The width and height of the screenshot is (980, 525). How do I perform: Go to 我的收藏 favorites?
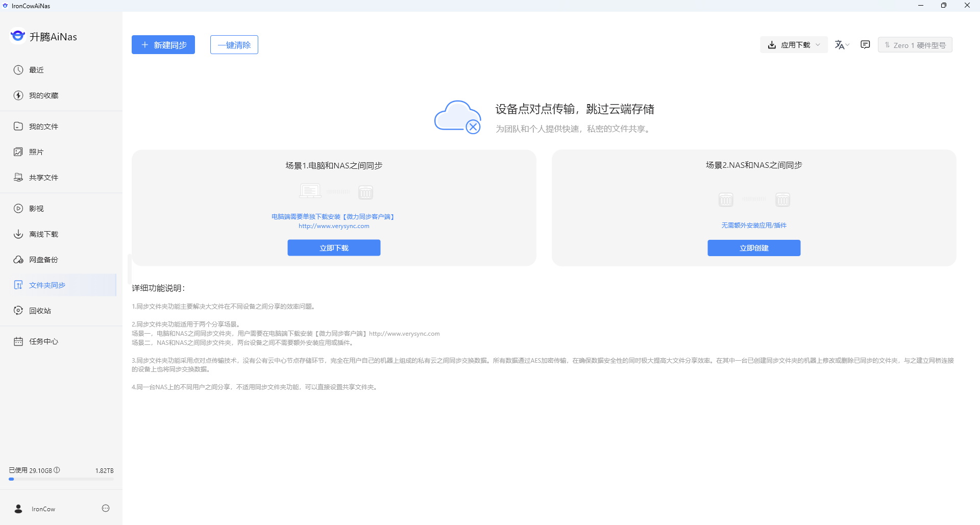[43, 95]
